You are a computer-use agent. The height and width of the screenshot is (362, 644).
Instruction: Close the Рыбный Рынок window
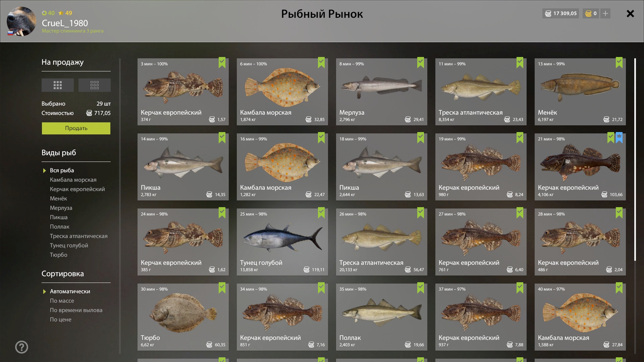pyautogui.click(x=630, y=13)
